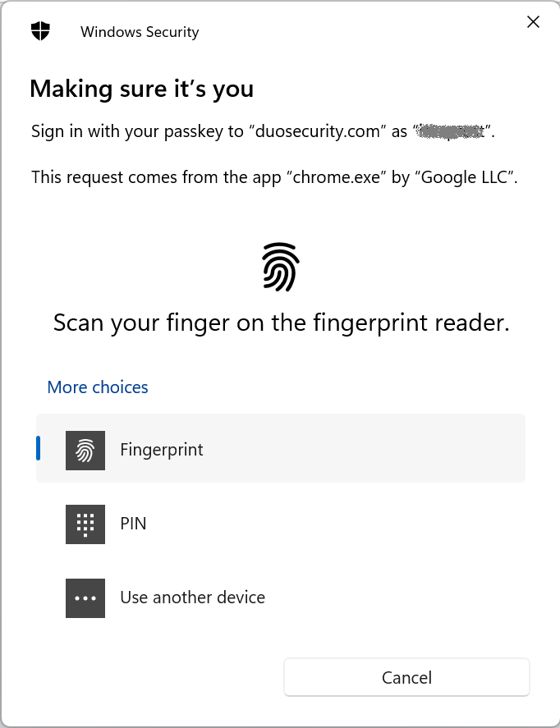Select the Fingerprint sign-in option label
The width and height of the screenshot is (560, 728).
click(162, 450)
